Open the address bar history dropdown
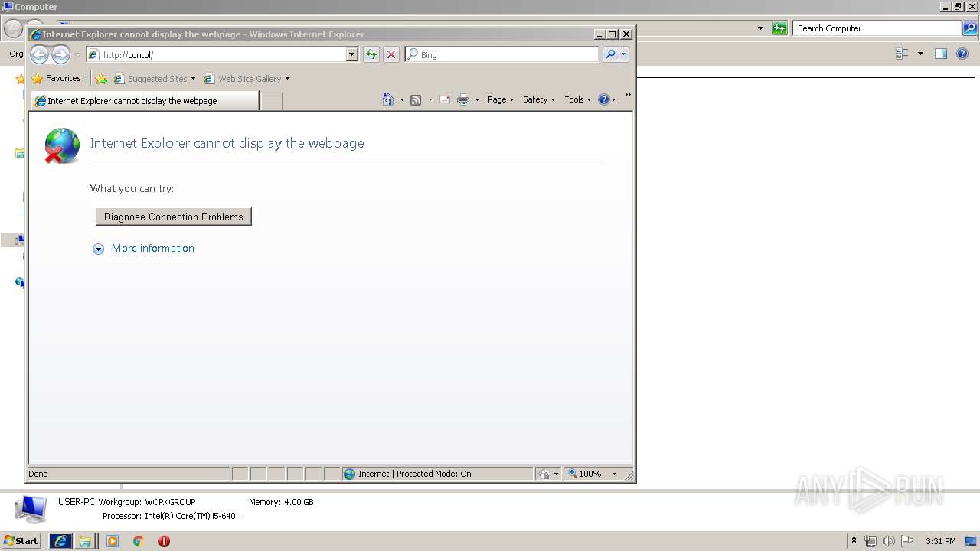This screenshot has height=551, width=980. tap(352, 54)
